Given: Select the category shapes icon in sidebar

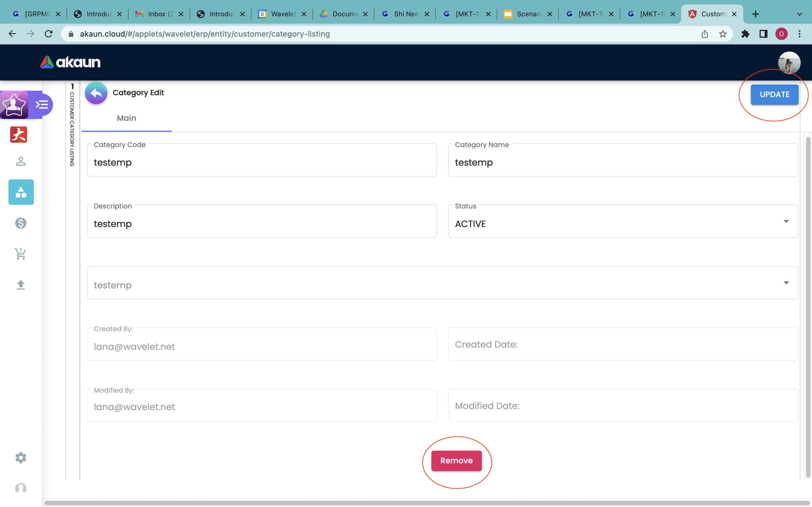Looking at the screenshot, I should click(21, 192).
